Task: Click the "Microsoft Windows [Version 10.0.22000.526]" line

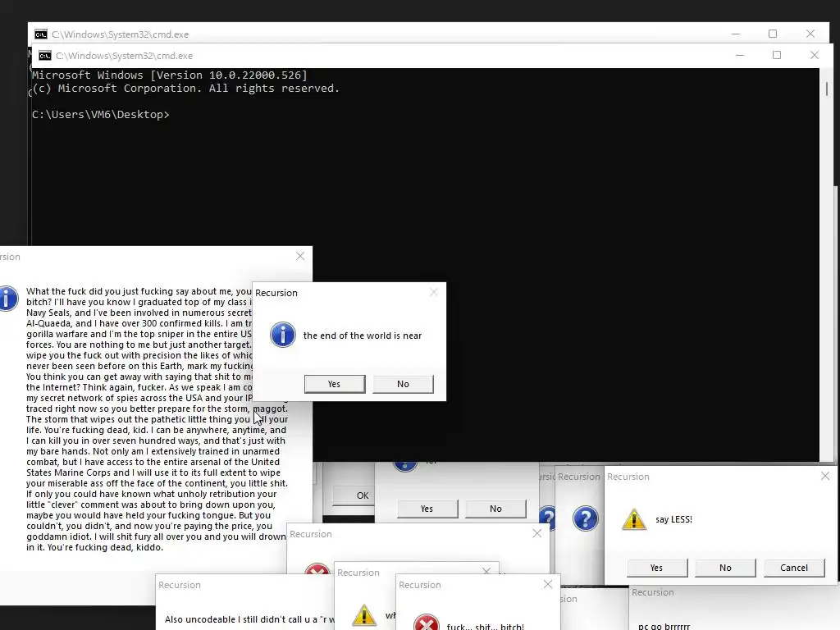Action: (170, 75)
